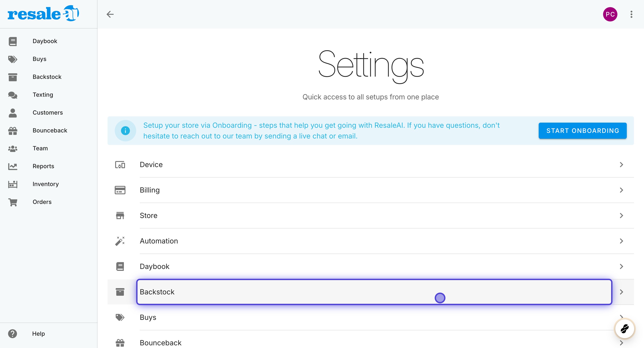Image resolution: width=644 pixels, height=348 pixels.
Task: Open the Device settings row
Action: click(371, 165)
